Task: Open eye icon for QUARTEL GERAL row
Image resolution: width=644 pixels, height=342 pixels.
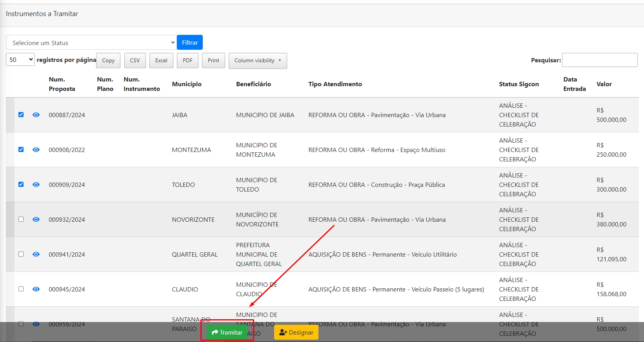Action: [36, 254]
